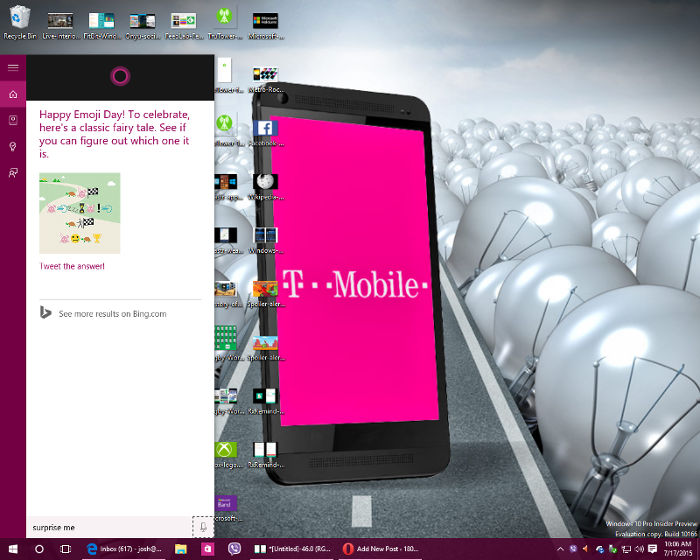
Task: Select Recycle Bin on desktop
Action: click(x=20, y=22)
